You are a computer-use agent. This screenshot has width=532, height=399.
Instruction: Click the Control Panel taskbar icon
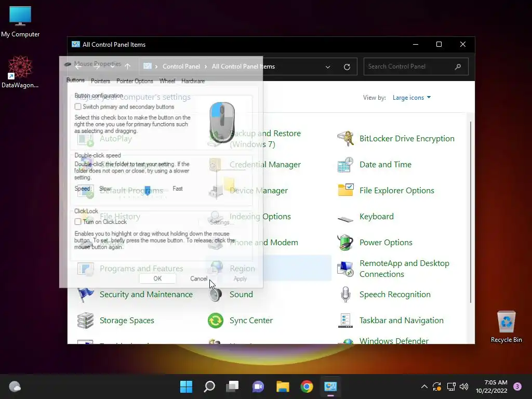point(330,387)
